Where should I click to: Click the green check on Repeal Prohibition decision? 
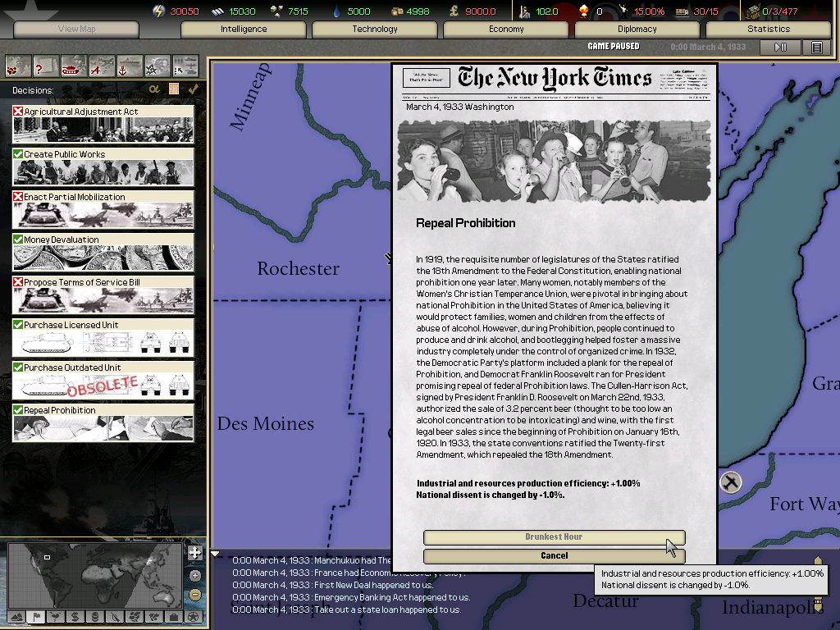click(18, 410)
